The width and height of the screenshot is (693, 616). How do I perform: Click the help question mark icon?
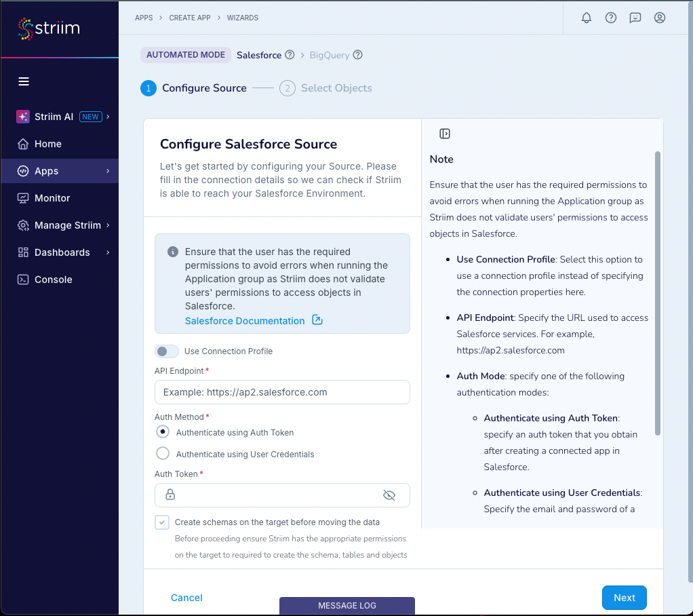click(x=610, y=18)
